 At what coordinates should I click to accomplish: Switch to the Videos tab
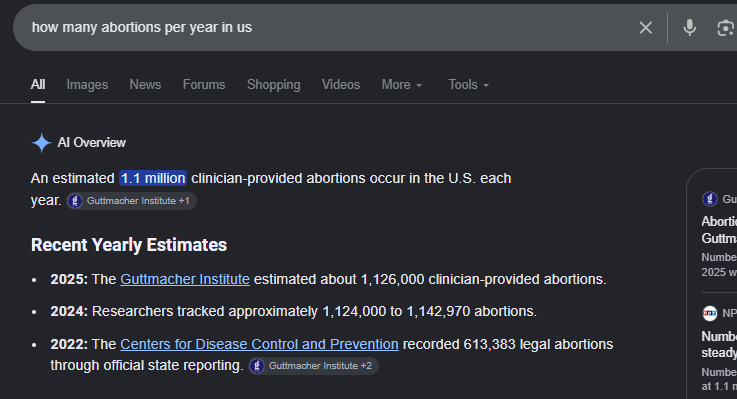coord(341,85)
